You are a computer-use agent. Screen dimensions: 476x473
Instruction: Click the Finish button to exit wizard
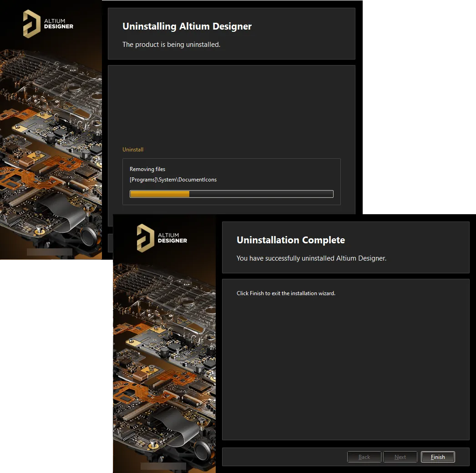[x=438, y=457]
